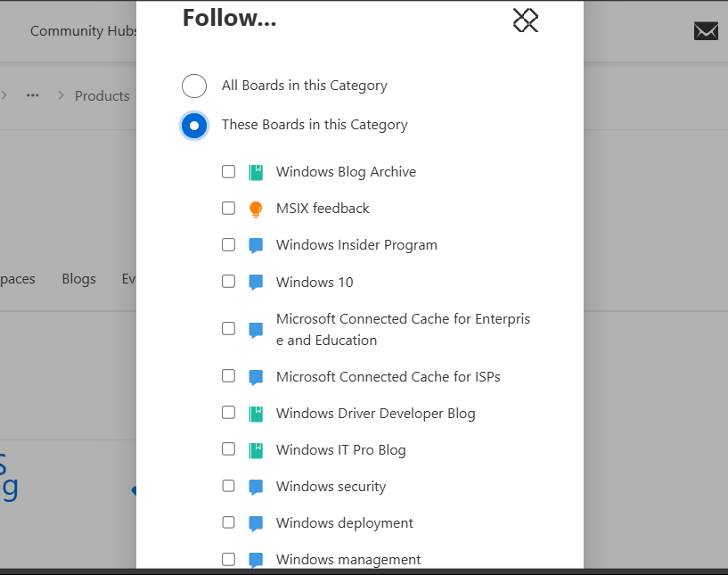Click the MSIX feedback lightbulb icon
The height and width of the screenshot is (575, 728).
[x=256, y=209]
